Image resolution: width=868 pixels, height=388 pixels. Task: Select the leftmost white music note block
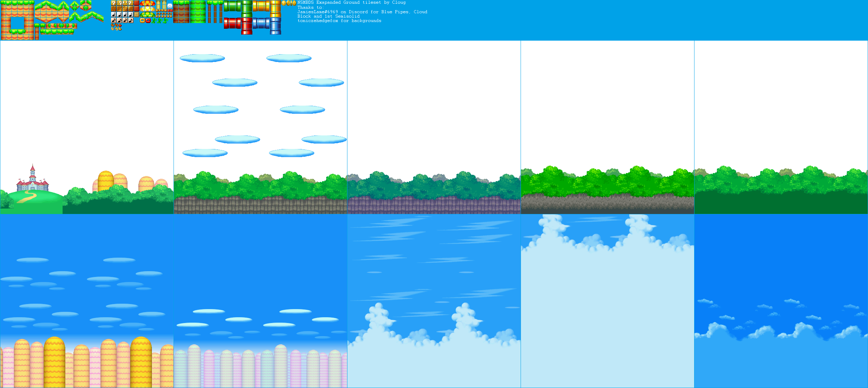pos(114,15)
